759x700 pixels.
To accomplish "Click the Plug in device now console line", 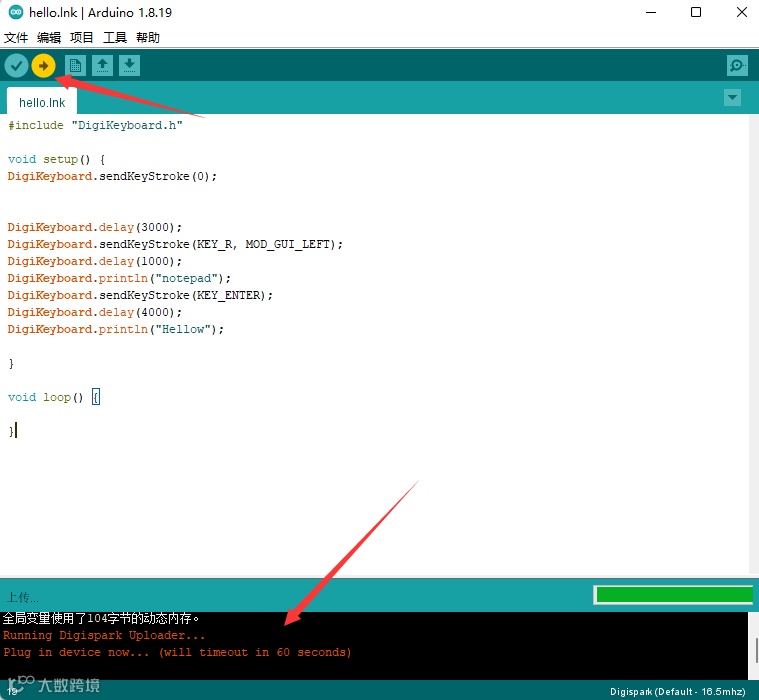I will (177, 652).
